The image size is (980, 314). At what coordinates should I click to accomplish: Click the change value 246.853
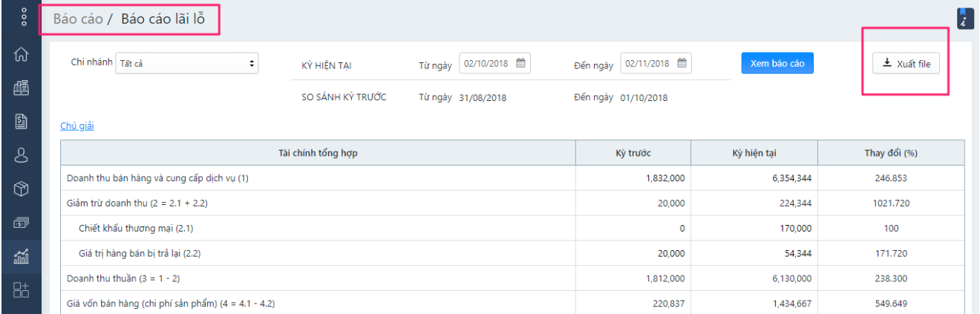point(891,179)
